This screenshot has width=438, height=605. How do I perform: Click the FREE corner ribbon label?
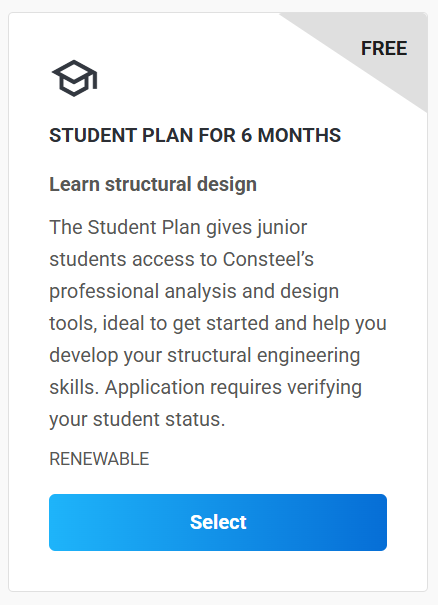coord(384,49)
